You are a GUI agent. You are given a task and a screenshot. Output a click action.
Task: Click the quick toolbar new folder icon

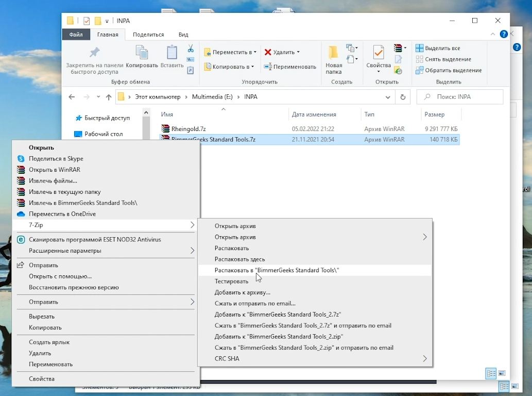98,21
